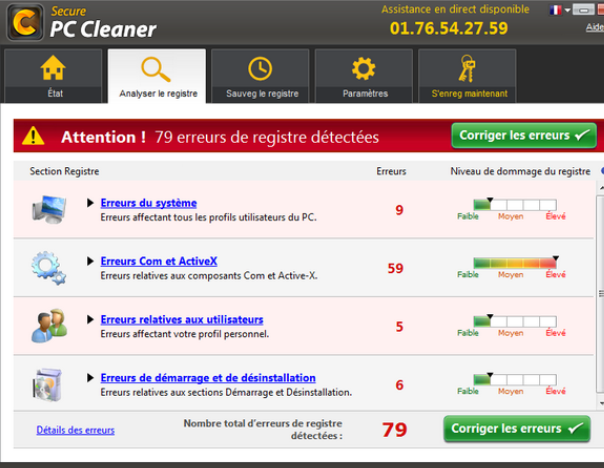
Task: Click the house icon on État tab
Action: pyautogui.click(x=53, y=68)
